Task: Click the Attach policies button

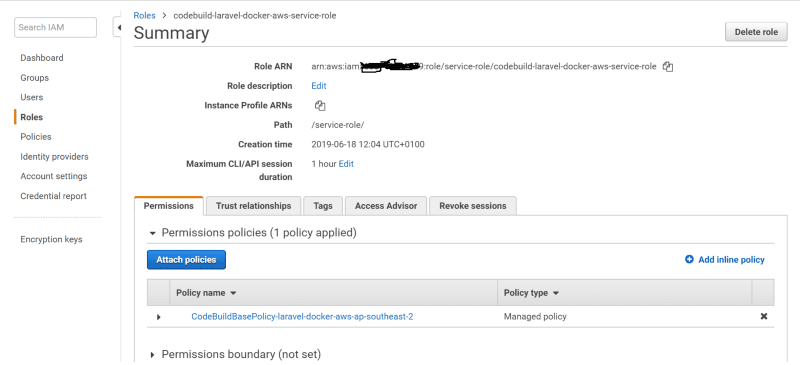Action: coord(186,259)
